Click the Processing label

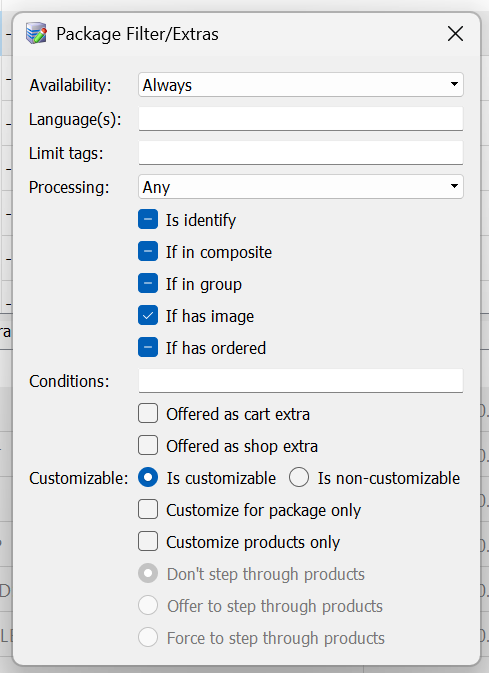tap(69, 188)
